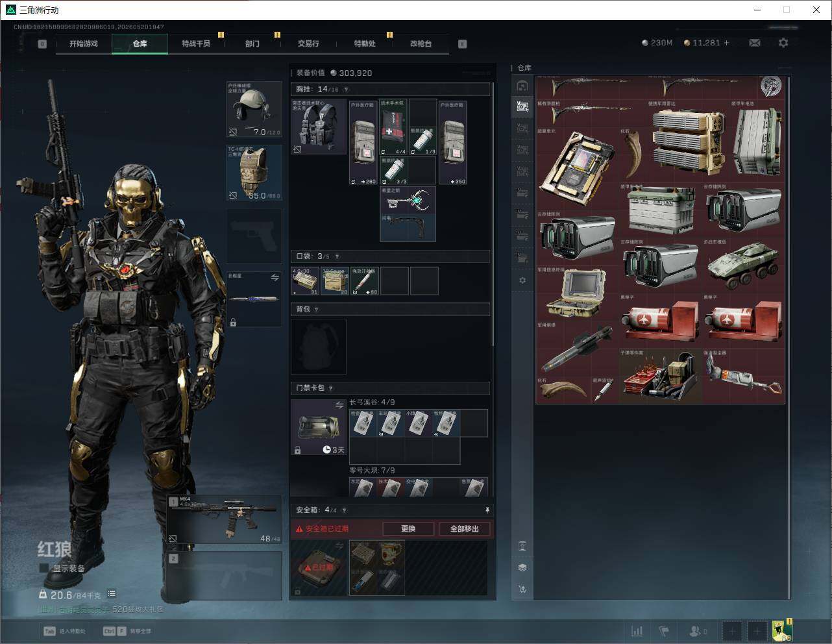The image size is (832, 644).
Task: Select the injector syringe in pocket
Action: point(364,281)
